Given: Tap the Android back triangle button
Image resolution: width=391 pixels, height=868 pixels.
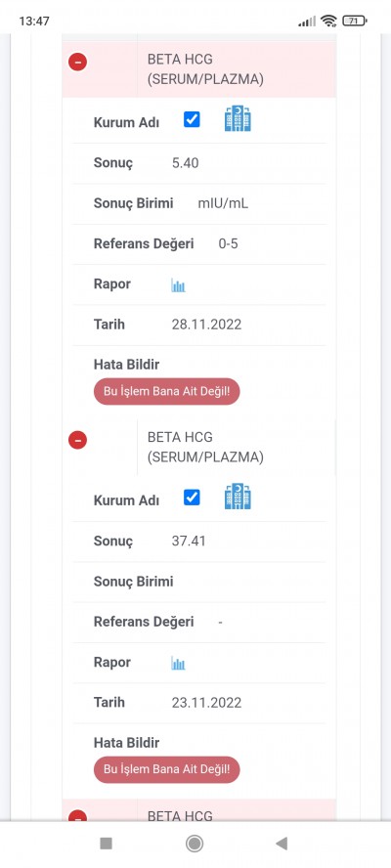Looking at the screenshot, I should pyautogui.click(x=282, y=844).
